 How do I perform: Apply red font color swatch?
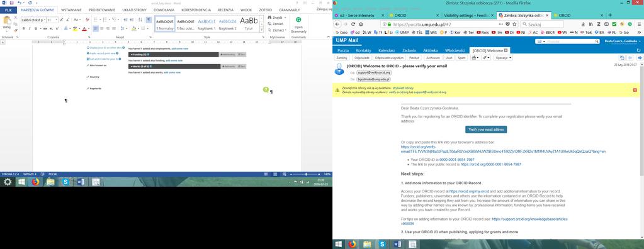pos(84,29)
